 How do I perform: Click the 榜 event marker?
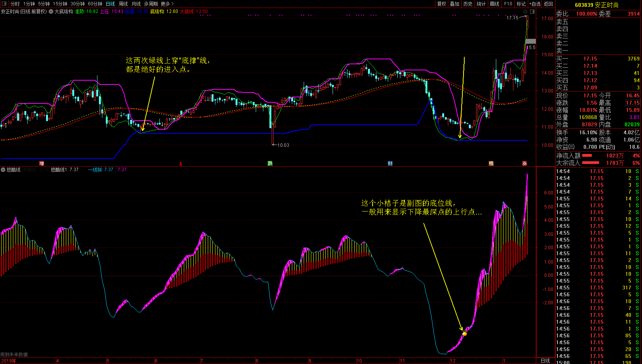pyautogui.click(x=491, y=164)
